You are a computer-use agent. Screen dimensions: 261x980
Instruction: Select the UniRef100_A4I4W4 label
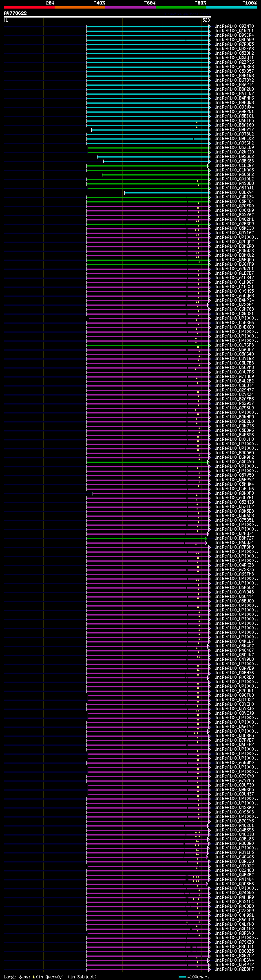pos(234,880)
